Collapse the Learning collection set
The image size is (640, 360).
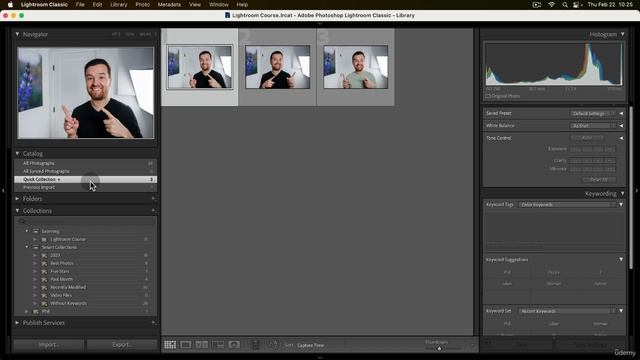[27, 231]
